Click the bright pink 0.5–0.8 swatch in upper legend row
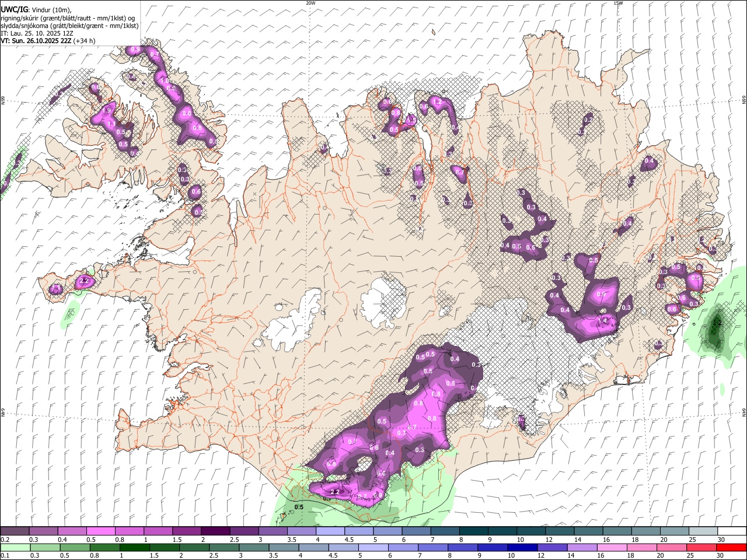 click(x=100, y=531)
